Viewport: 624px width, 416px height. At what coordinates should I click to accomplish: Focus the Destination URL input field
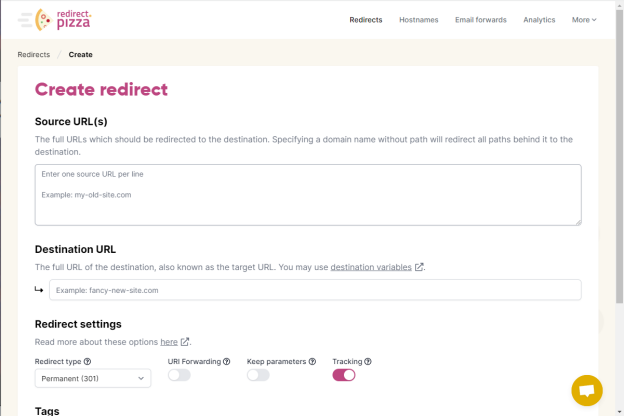click(x=315, y=290)
